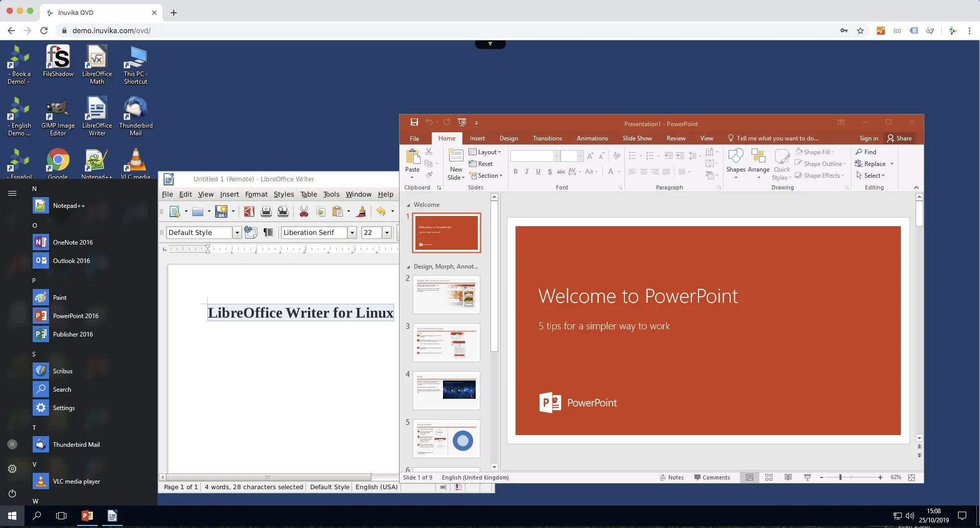The height and width of the screenshot is (528, 980).
Task: Select slide 4 thumbnail in the slide panel
Action: pos(447,390)
